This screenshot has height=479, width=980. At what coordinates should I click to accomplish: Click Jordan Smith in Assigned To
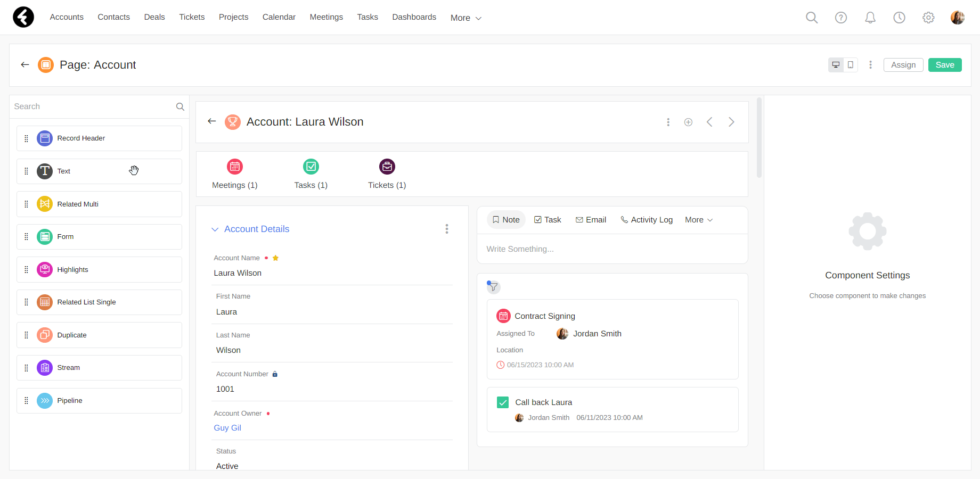pyautogui.click(x=597, y=334)
